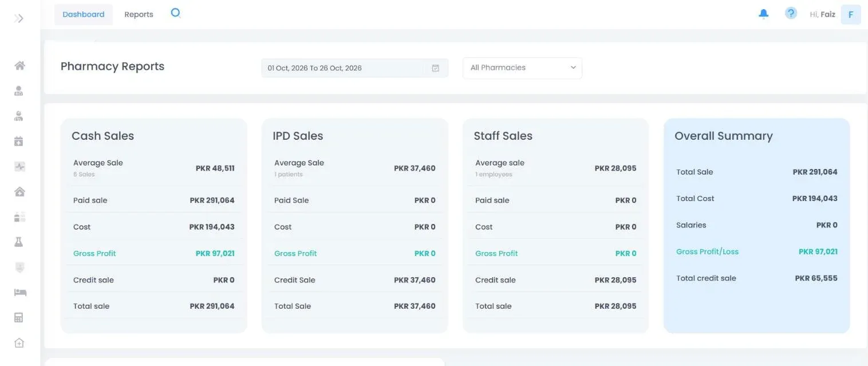
Task: Open the heartbeat monitor icon in sidebar
Action: (19, 167)
